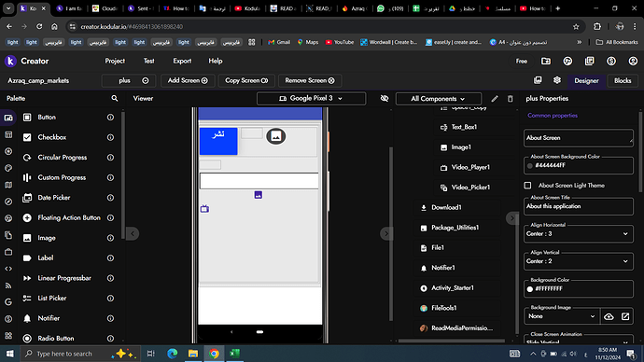Click the video player icon in preview
The height and width of the screenshot is (362, 644).
(x=204, y=209)
